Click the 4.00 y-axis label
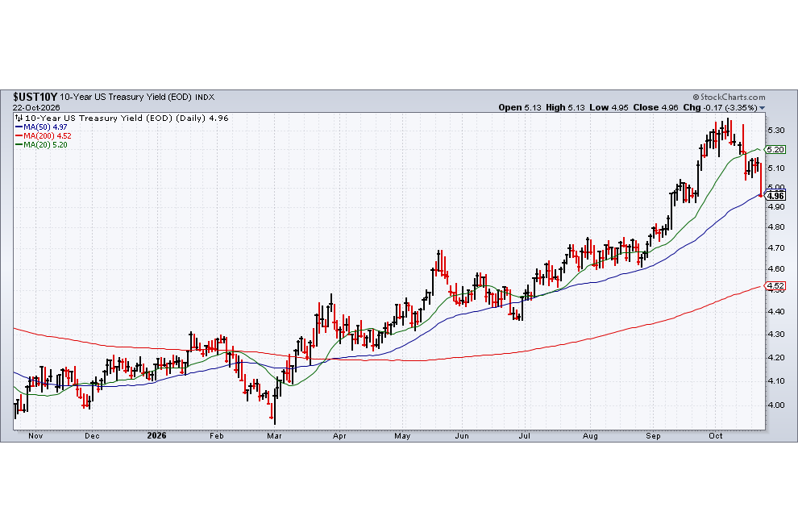The width and height of the screenshot is (798, 532). [x=776, y=405]
